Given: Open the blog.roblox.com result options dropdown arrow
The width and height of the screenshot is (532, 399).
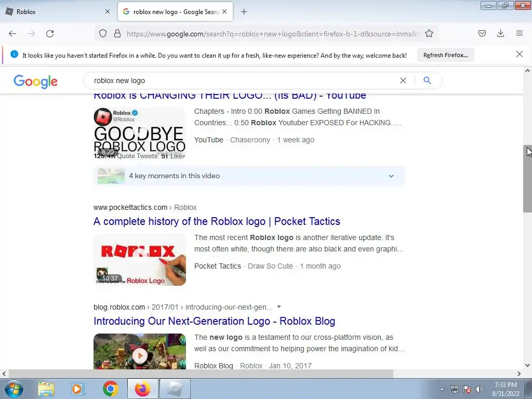Looking at the screenshot, I should [x=279, y=307].
